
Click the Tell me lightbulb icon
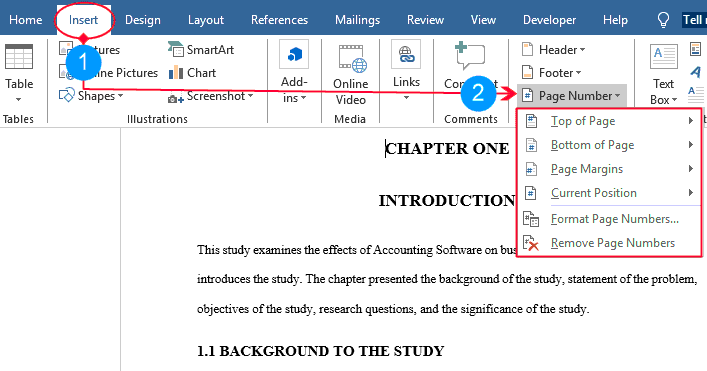pos(663,20)
